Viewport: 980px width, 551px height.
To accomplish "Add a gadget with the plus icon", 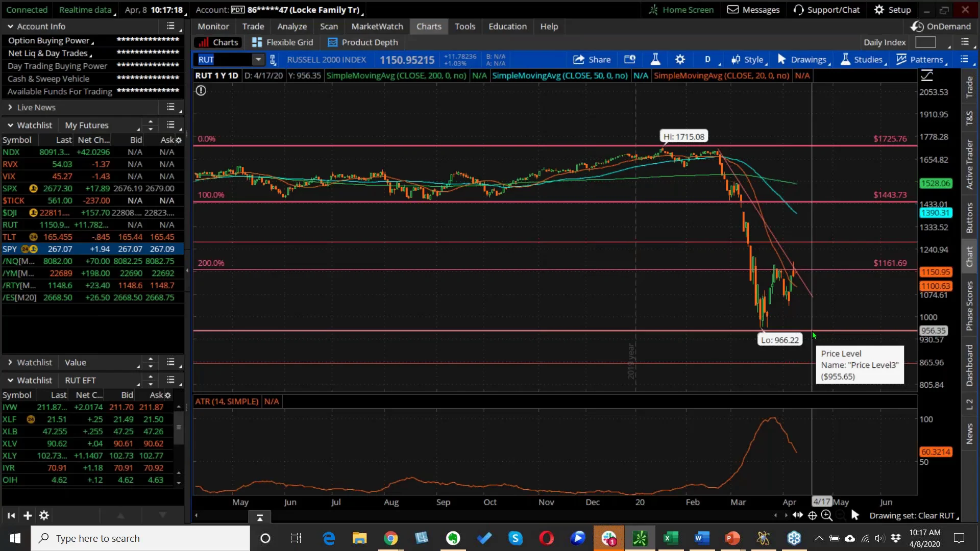I will [x=28, y=516].
